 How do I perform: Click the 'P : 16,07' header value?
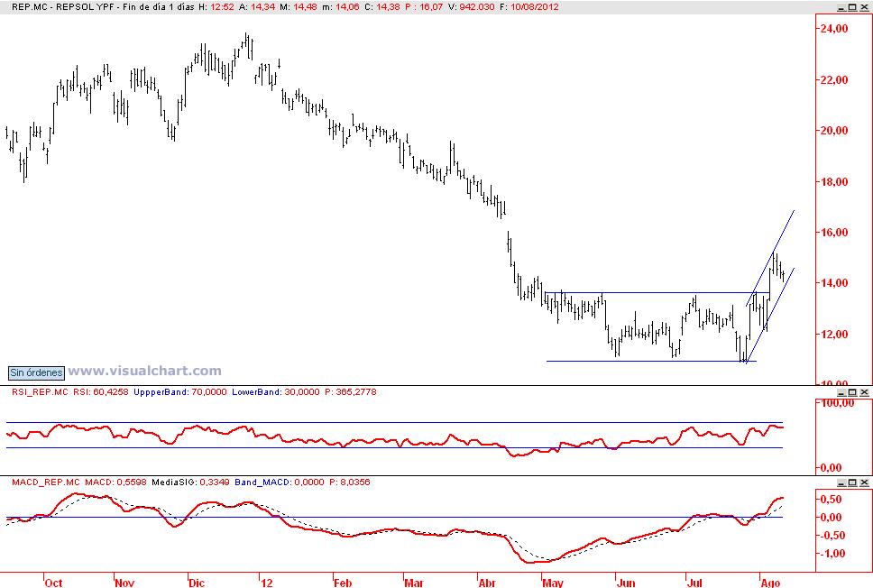(424, 7)
